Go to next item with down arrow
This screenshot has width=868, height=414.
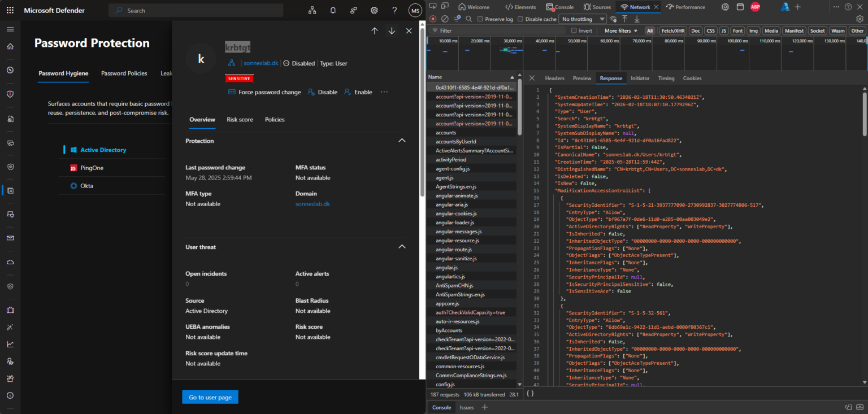(392, 31)
